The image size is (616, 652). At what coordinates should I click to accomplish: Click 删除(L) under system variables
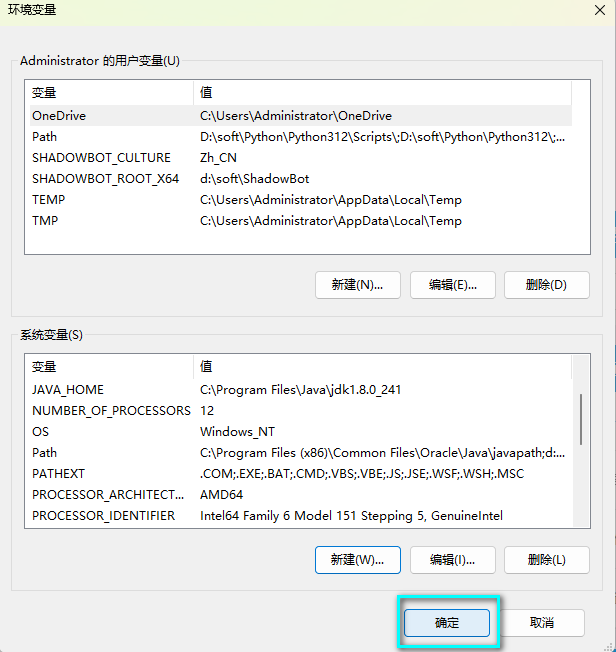(547, 560)
